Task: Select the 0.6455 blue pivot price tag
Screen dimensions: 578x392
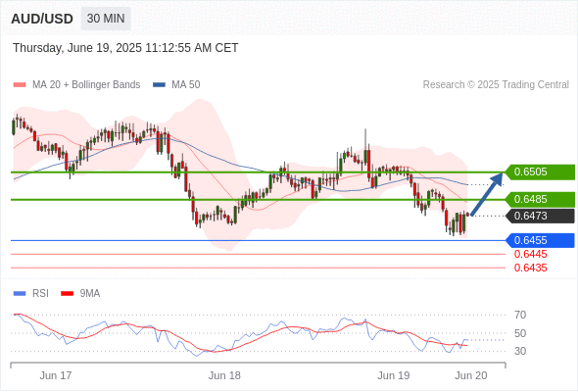Action: [540, 240]
